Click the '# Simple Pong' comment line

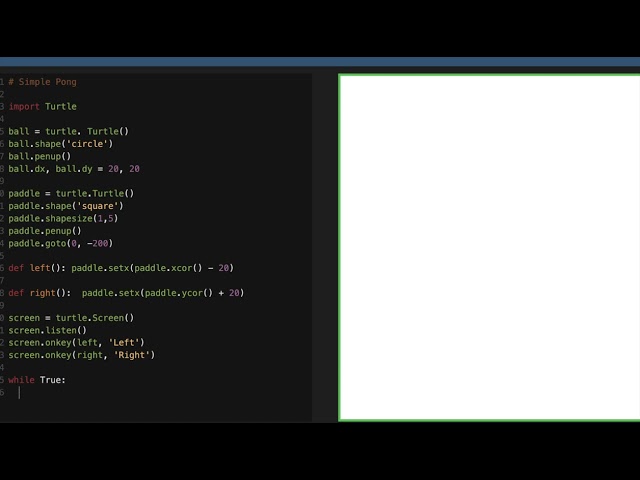pyautogui.click(x=42, y=82)
